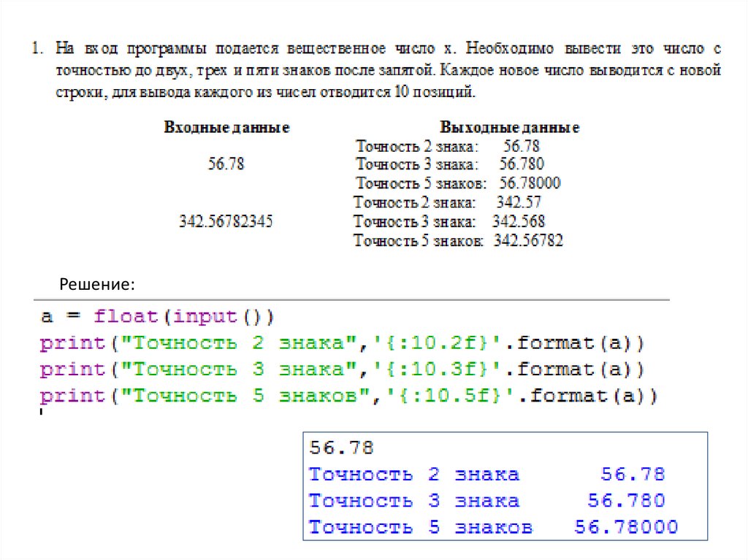The image size is (748, 560).
Task: Click the "Решение:" label
Action: [x=97, y=283]
